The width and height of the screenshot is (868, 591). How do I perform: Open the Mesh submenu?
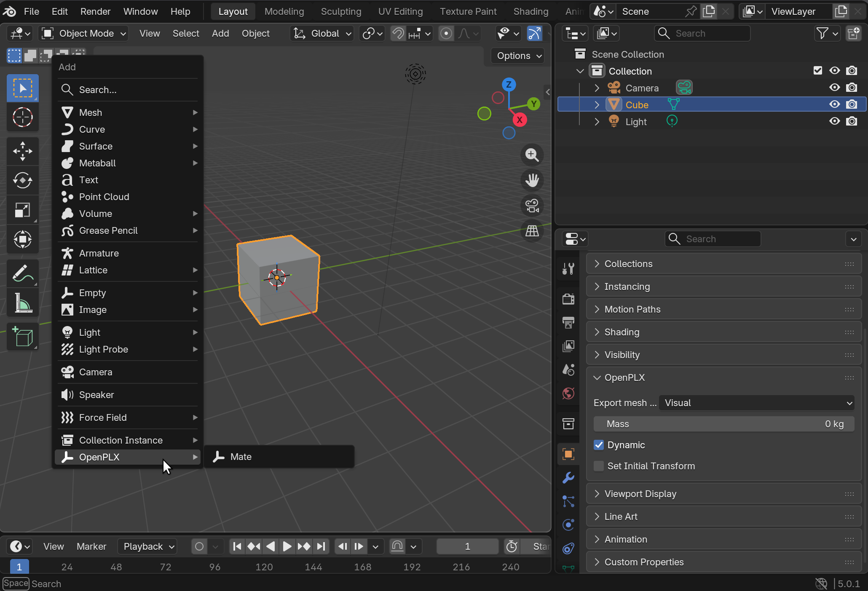coord(128,112)
